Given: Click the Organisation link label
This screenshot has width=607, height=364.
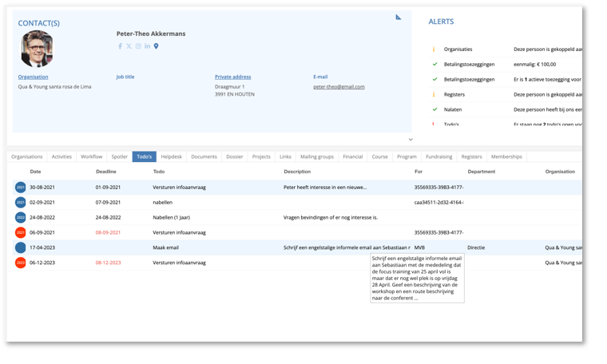Looking at the screenshot, I should 33,77.
